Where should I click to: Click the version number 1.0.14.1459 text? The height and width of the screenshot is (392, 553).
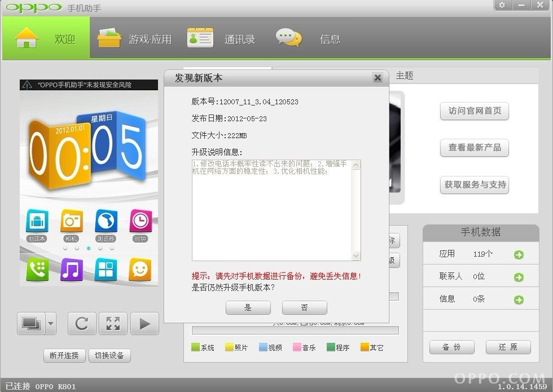523,387
